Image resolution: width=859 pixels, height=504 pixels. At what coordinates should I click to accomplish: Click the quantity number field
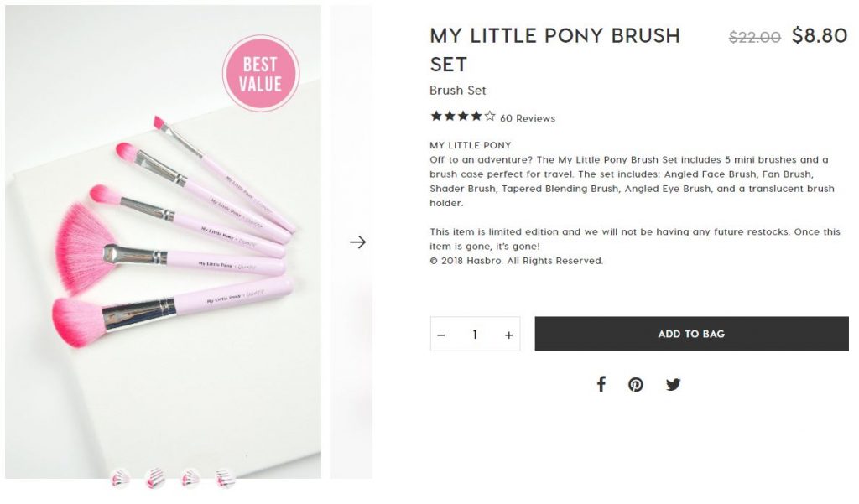475,335
